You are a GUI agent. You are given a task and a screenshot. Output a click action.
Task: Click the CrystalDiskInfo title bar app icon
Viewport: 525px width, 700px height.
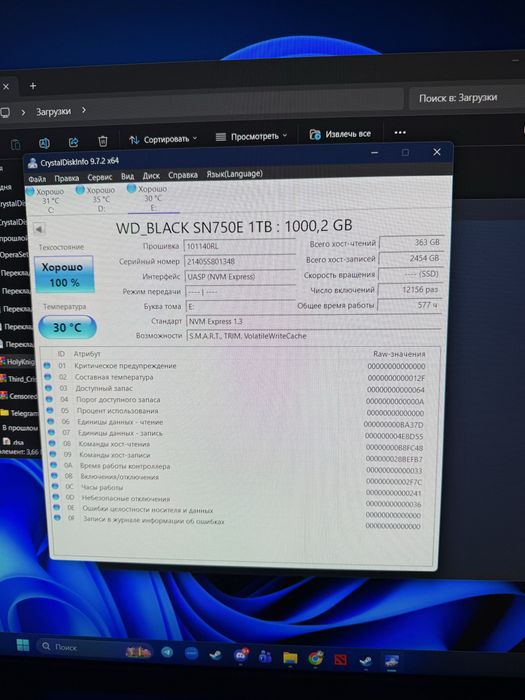32,163
